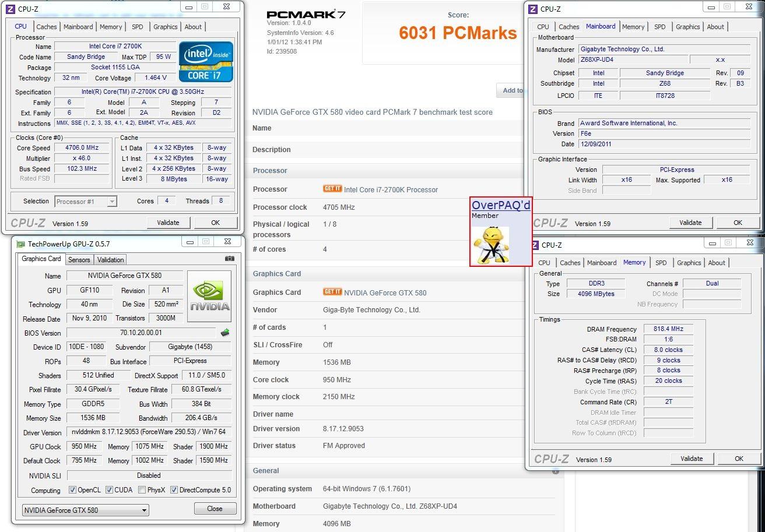Open the NVIDIA GeForce GTX 580 dropdown in GPU-Z
Image resolution: width=765 pixels, height=532 pixels.
(x=86, y=510)
